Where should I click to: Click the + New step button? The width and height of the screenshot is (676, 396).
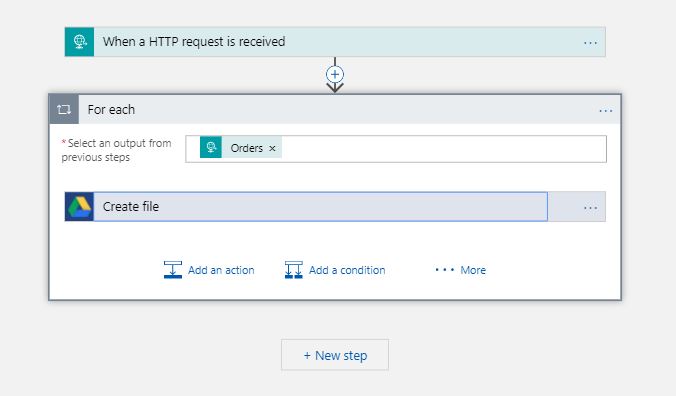click(x=335, y=355)
